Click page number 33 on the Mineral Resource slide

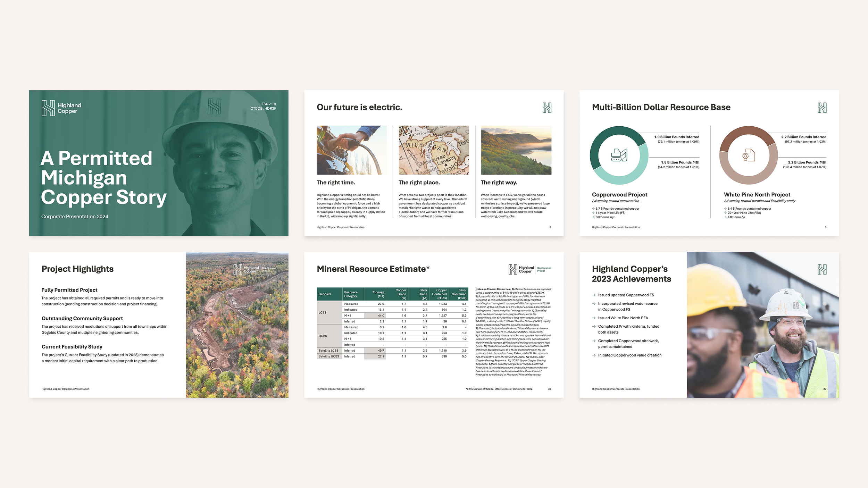click(x=550, y=389)
